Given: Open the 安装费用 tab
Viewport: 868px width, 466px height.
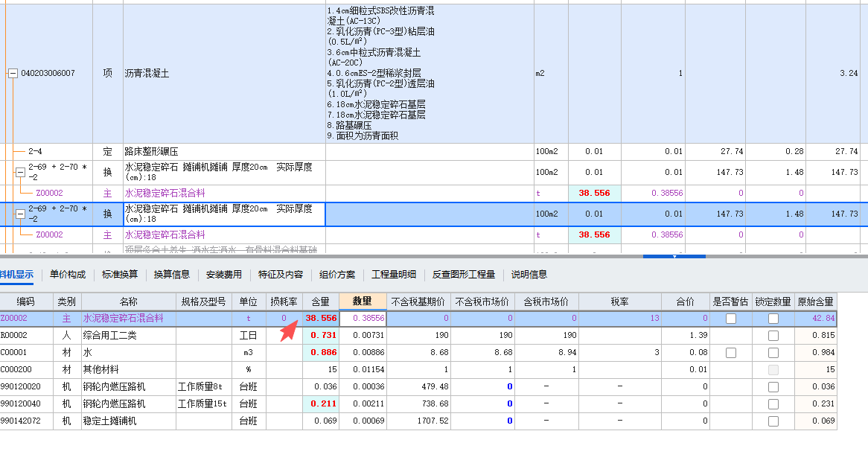Looking at the screenshot, I should 223,275.
